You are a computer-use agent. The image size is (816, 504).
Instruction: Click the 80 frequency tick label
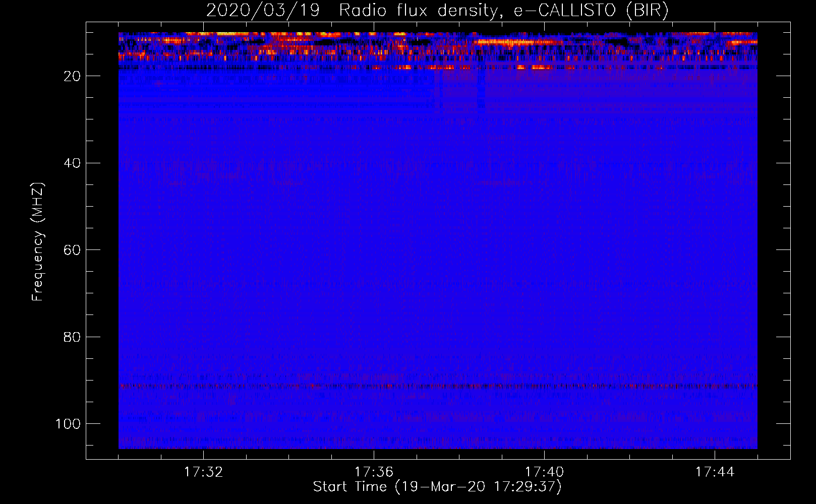[x=72, y=337]
